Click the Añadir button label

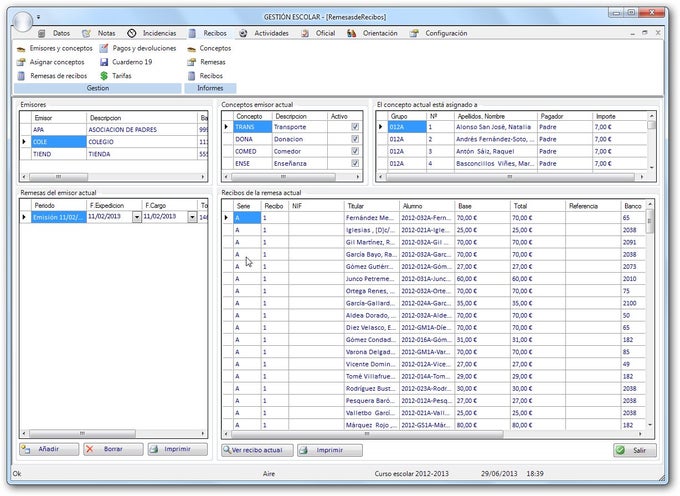click(x=48, y=449)
